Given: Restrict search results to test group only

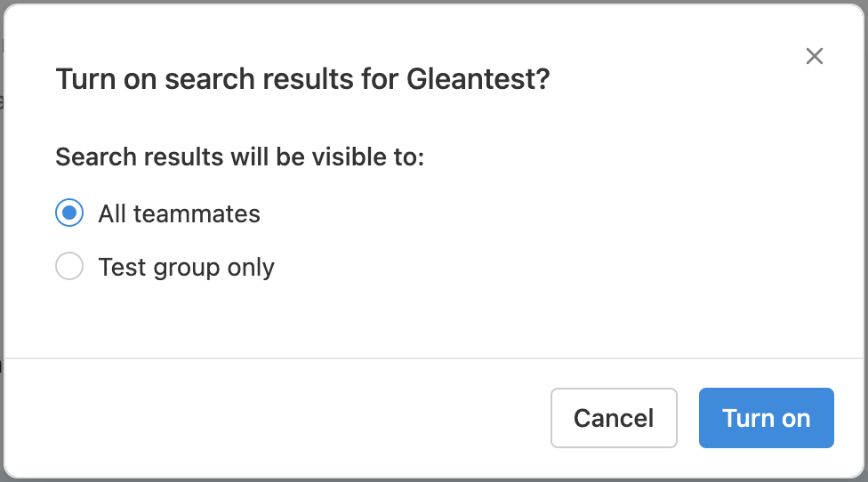Looking at the screenshot, I should pos(69,267).
